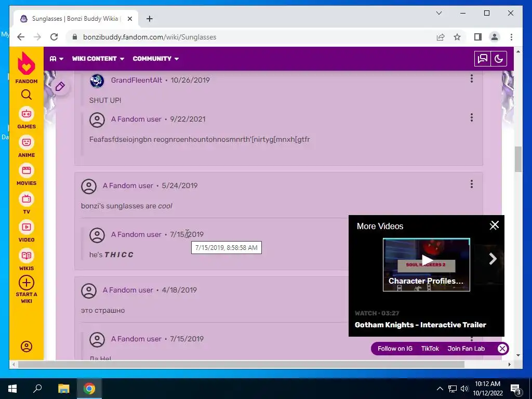This screenshot has height=399, width=532.
Task: Click the 10/26/2019 comment date
Action: pos(190,80)
